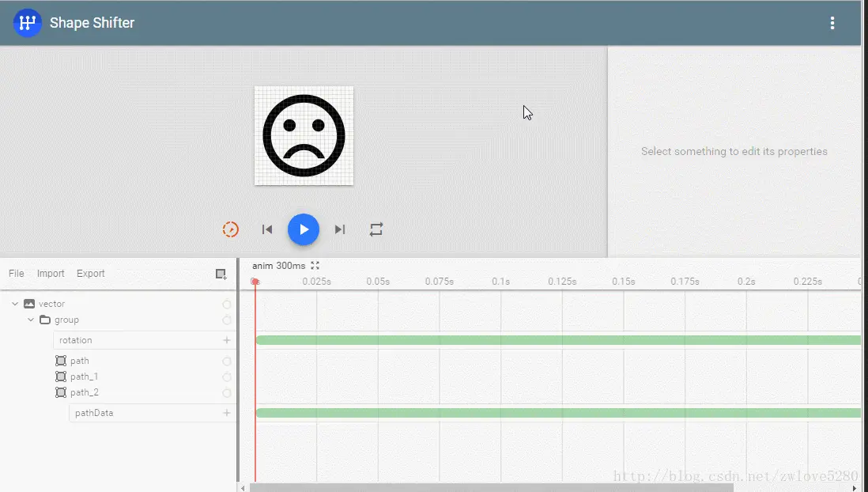Viewport: 868px width, 492px height.
Task: Seek timeline to 0.15s mark
Action: pyautogui.click(x=623, y=282)
